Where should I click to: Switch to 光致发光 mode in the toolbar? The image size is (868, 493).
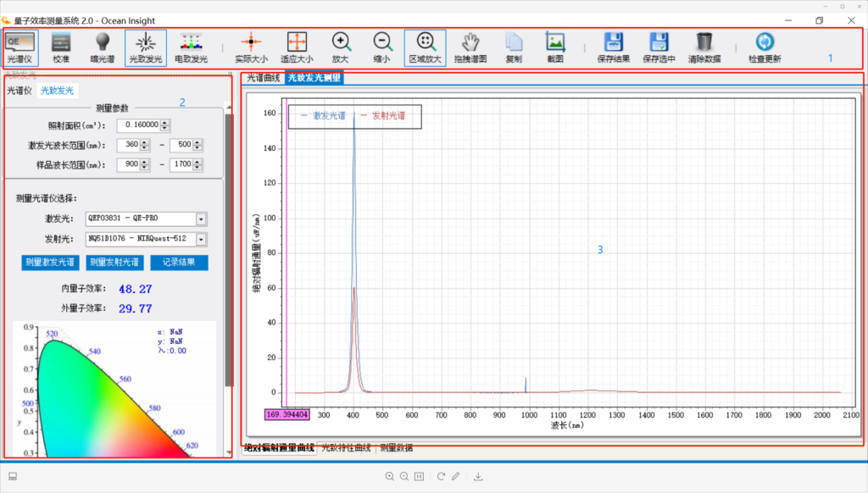tap(146, 47)
